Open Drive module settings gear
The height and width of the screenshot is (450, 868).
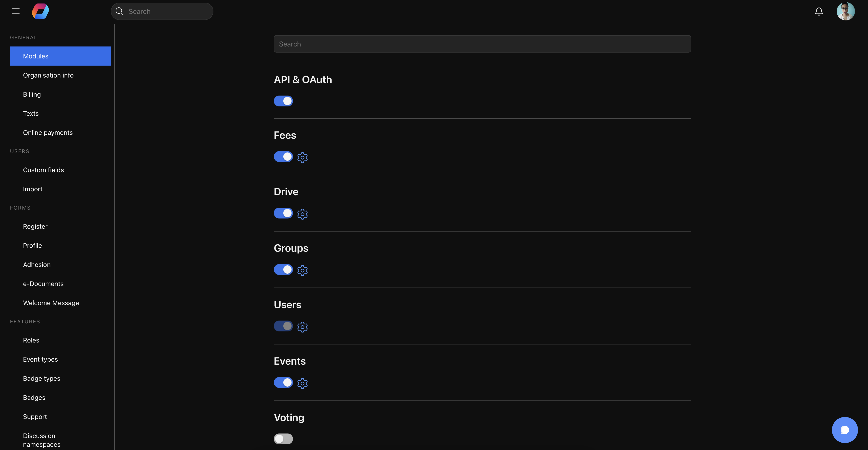click(302, 214)
